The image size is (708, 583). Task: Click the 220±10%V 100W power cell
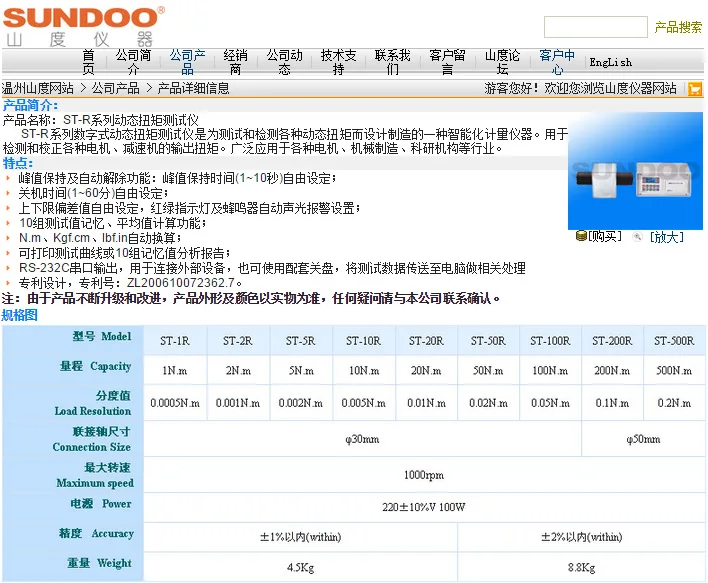[424, 507]
